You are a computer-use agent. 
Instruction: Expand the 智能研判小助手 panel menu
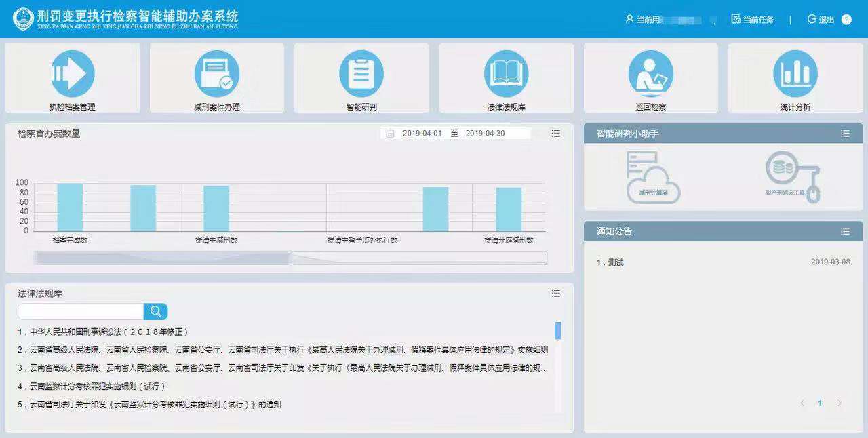[x=845, y=134]
